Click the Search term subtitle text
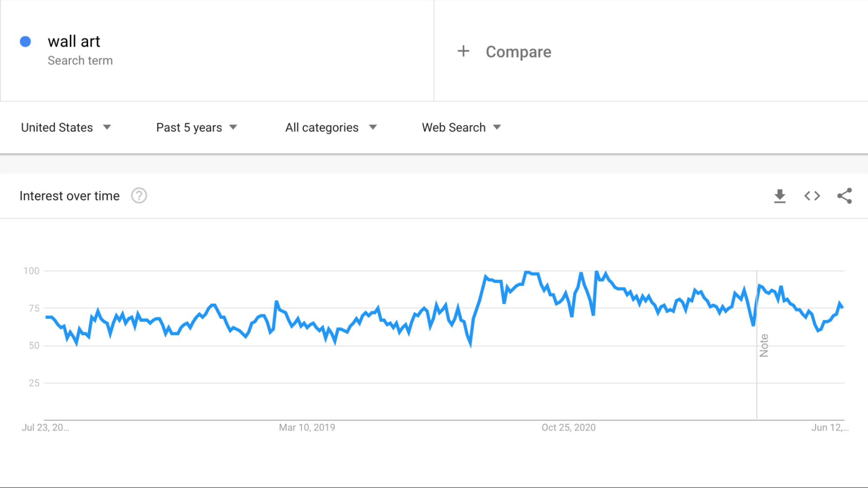This screenshot has height=488, width=868. 80,61
